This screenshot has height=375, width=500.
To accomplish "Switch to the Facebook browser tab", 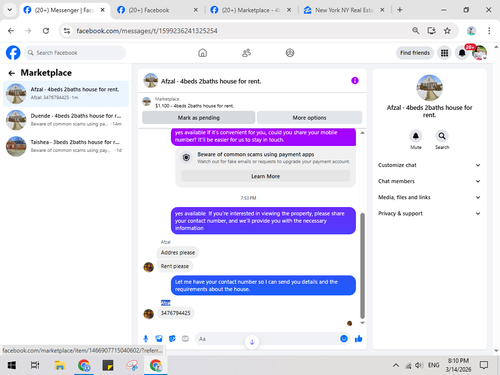I will pos(157,10).
